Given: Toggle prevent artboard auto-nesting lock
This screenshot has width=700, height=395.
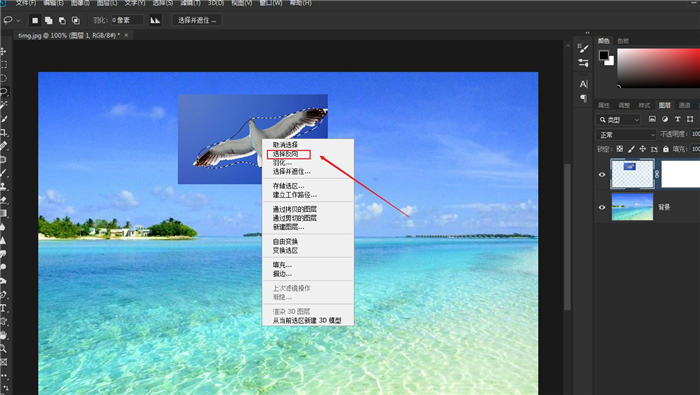Looking at the screenshot, I should 654,149.
